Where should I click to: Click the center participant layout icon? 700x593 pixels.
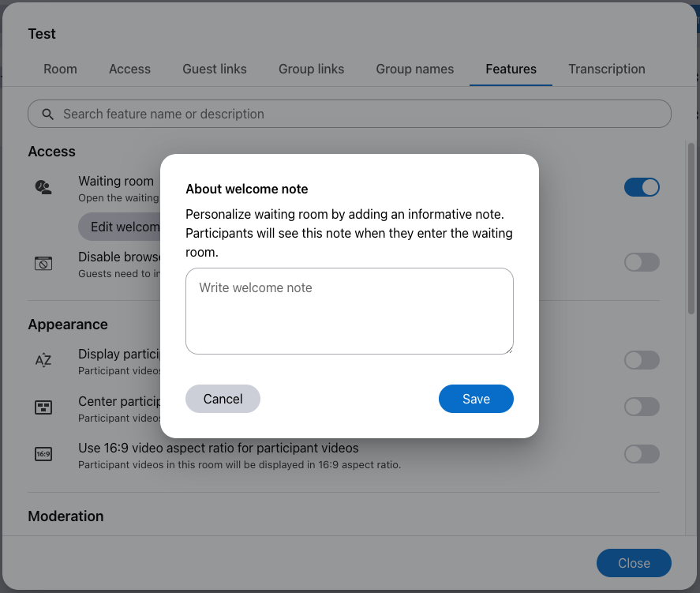pos(43,407)
